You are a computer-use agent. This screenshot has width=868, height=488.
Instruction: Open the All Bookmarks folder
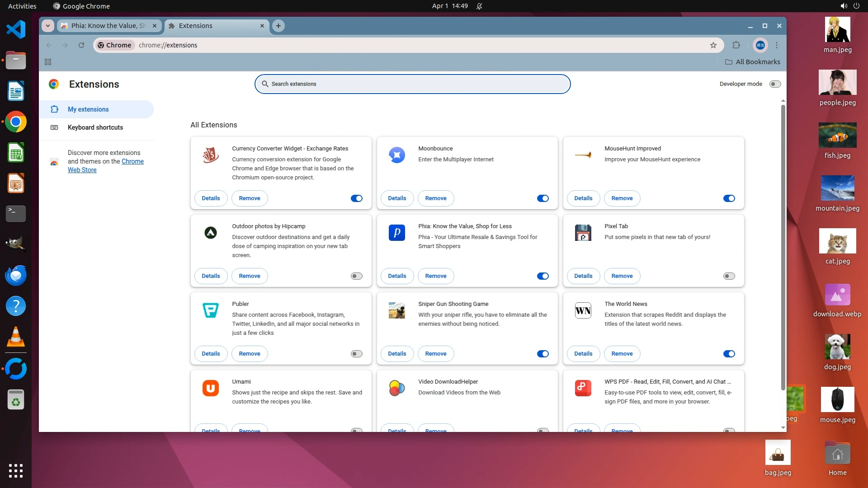click(x=753, y=62)
